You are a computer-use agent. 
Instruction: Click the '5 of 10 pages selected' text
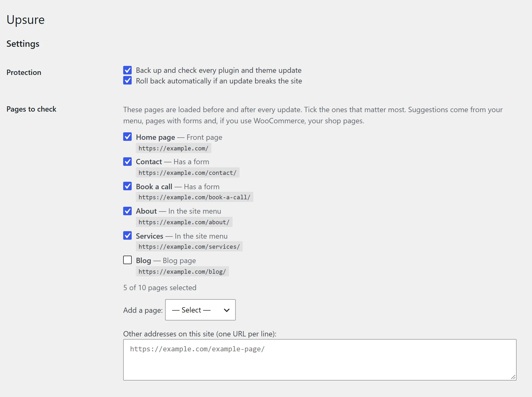[160, 288]
